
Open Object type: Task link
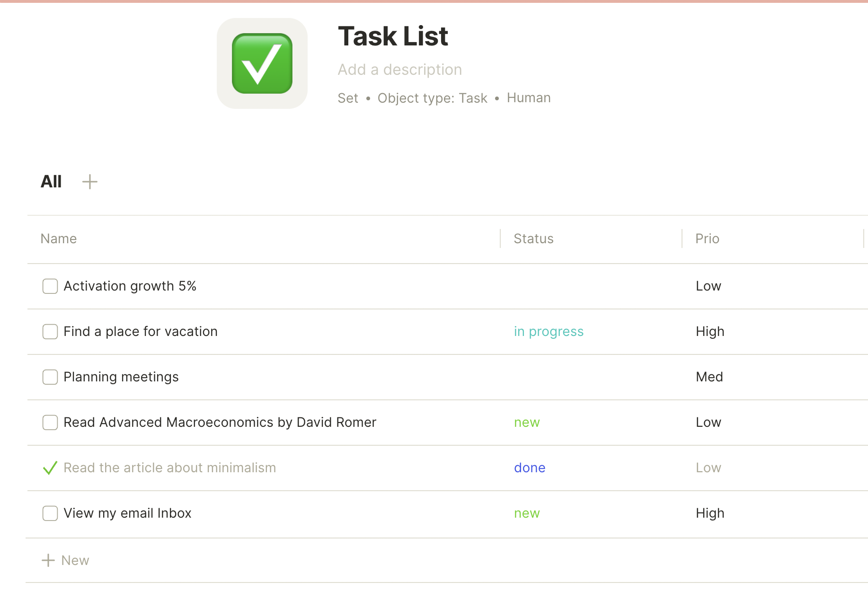pos(432,98)
